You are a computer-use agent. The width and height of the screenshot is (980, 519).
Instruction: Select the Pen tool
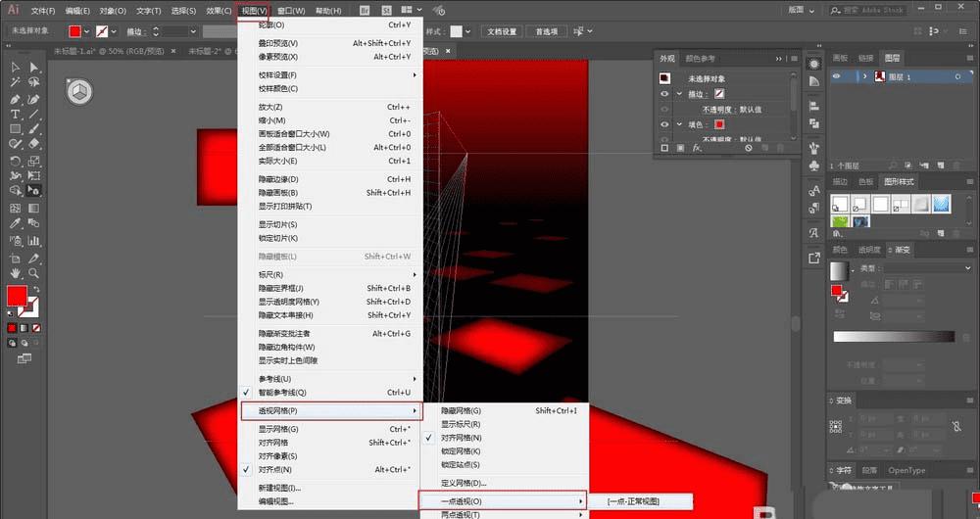coord(16,99)
